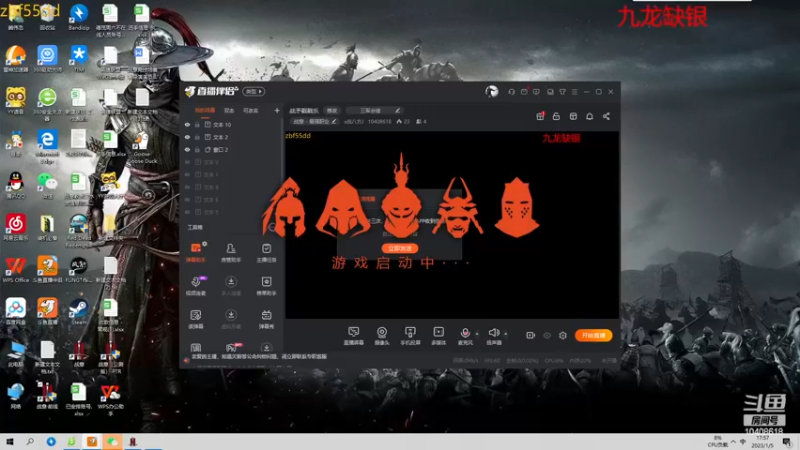The image size is (800, 450).
Task: Open WeChat from the taskbar
Action: pos(112,442)
